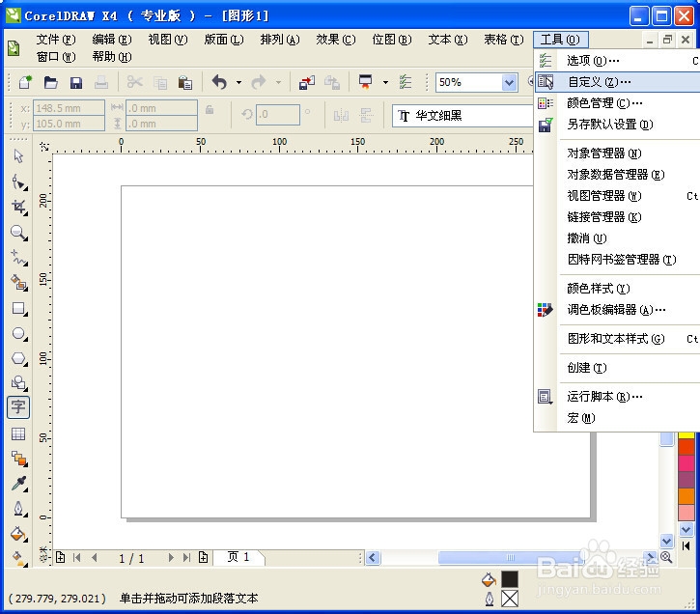Select the Smart Fill tool
Screen dimensions: 700x614
[18, 283]
